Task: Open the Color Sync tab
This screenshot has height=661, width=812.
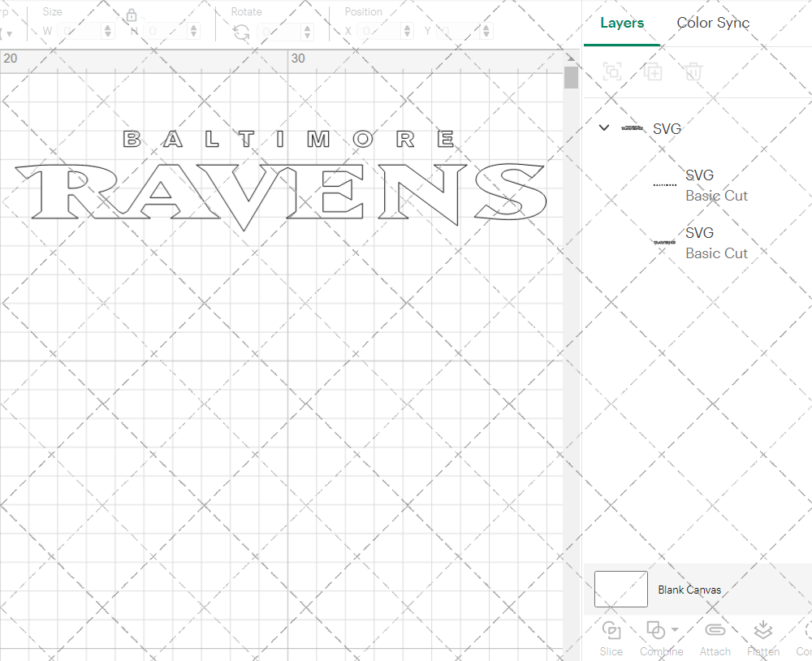Action: [x=713, y=23]
